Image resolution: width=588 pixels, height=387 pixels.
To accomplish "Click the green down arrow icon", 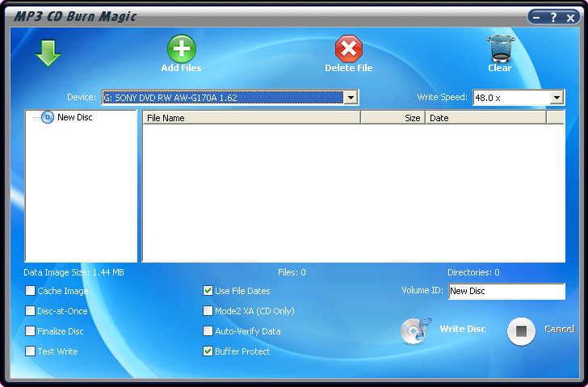I will tap(48, 53).
